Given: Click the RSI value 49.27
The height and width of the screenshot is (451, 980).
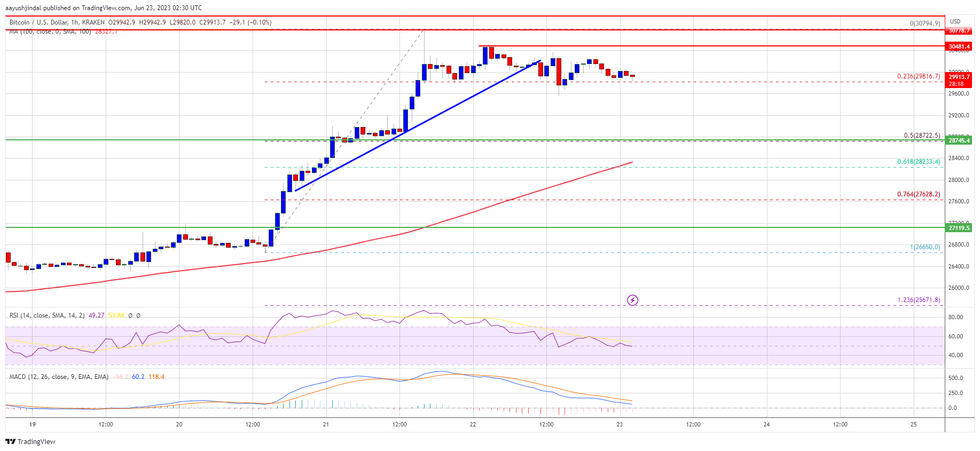Looking at the screenshot, I should (96, 315).
